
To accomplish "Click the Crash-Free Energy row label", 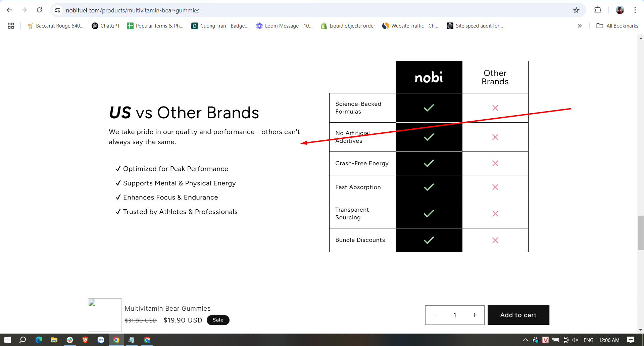I will click(x=362, y=163).
